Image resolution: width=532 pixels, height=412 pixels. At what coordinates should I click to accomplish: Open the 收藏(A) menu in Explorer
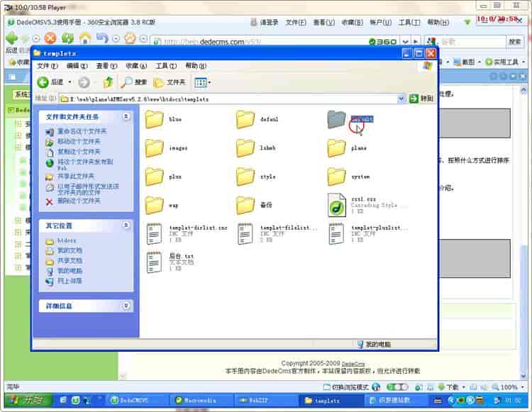coord(136,66)
